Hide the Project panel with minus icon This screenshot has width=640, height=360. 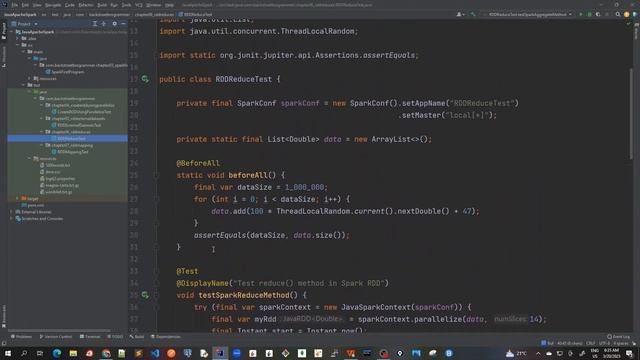pyautogui.click(x=123, y=24)
